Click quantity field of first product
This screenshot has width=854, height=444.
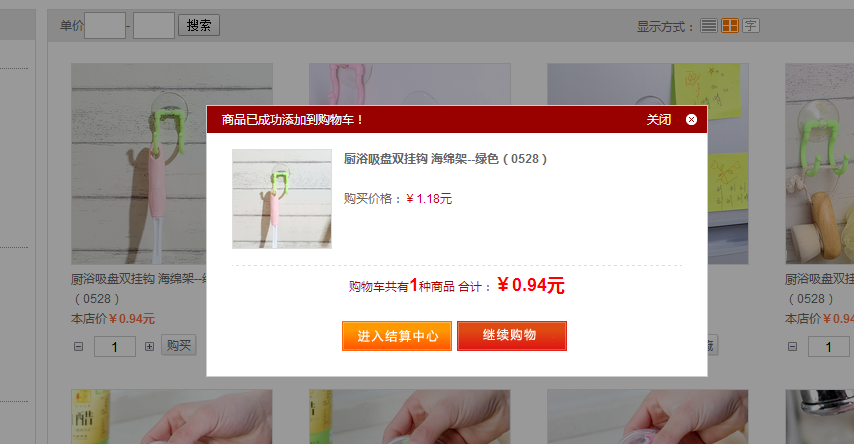pyautogui.click(x=115, y=346)
